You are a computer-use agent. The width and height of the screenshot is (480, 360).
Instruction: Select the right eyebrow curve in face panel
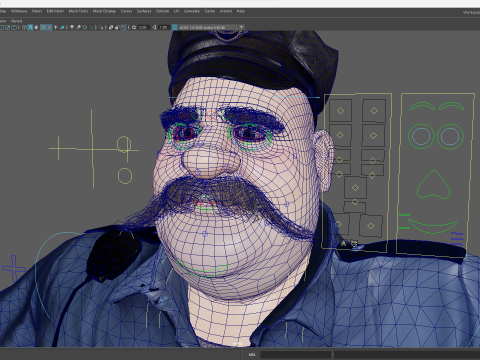point(451,106)
